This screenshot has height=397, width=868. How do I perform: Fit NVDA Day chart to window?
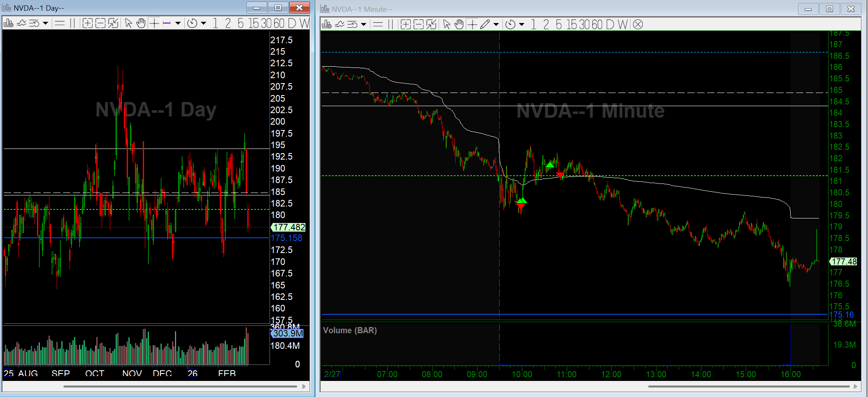(113, 23)
